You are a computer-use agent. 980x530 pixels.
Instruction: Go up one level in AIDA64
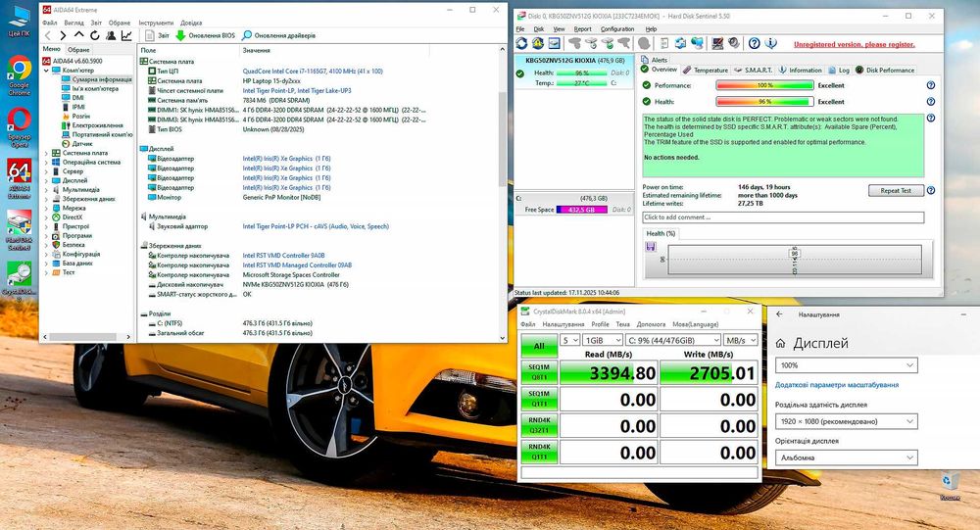coord(78,35)
